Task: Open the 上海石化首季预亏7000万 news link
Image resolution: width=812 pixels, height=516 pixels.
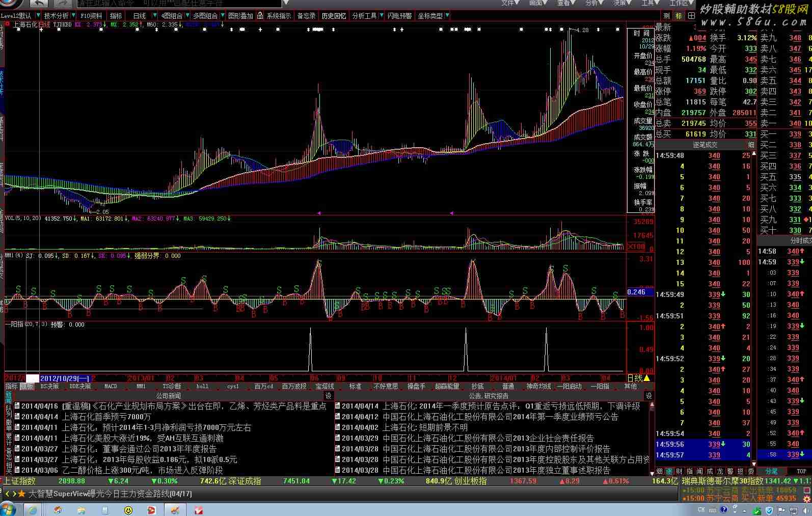Action: pos(106,417)
